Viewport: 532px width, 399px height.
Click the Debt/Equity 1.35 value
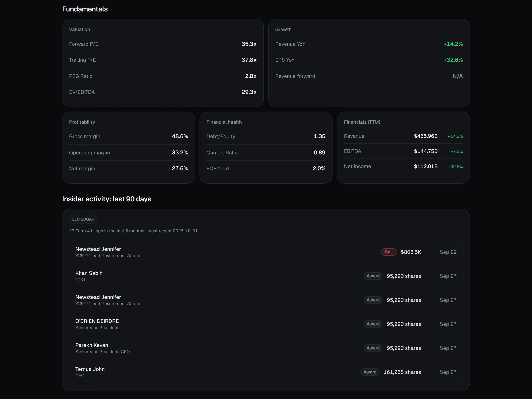(x=319, y=136)
